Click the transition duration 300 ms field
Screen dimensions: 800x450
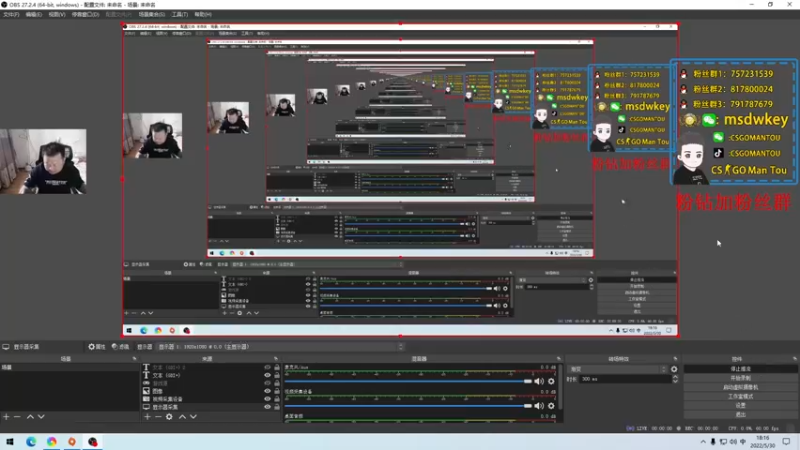pyautogui.click(x=626, y=379)
